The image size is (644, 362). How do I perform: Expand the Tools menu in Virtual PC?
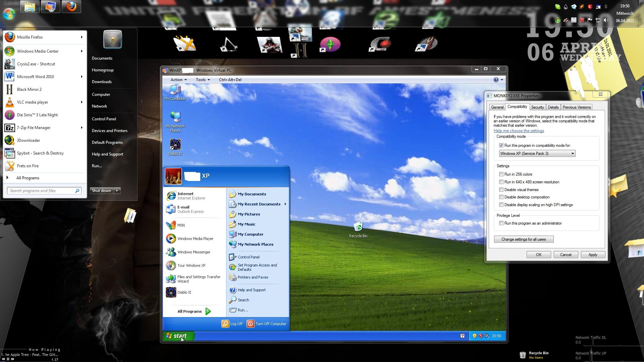coord(203,80)
